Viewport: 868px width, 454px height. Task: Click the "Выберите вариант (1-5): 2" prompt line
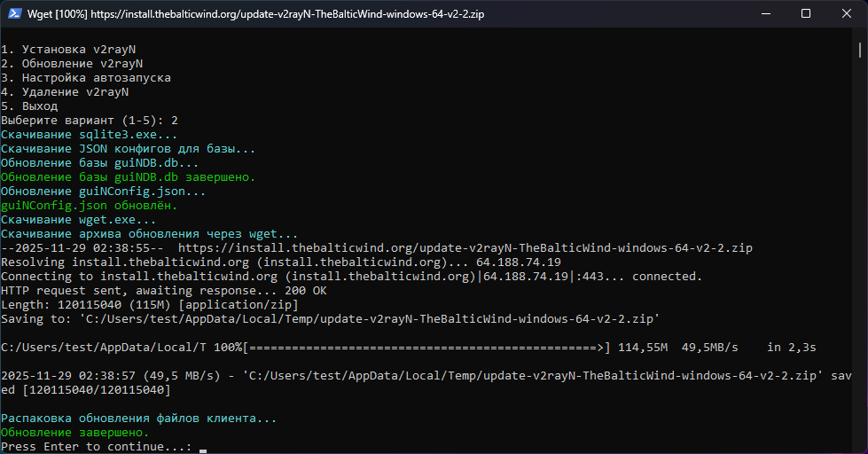click(90, 121)
